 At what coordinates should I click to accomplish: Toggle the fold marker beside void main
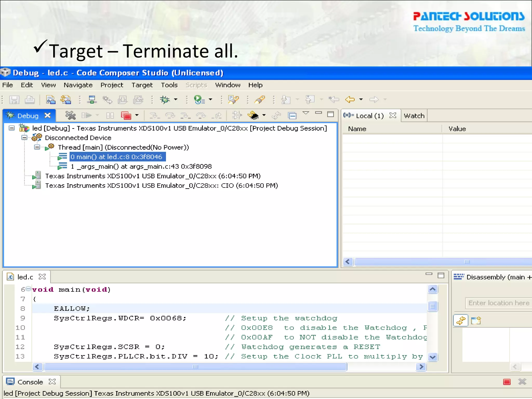tap(29, 289)
